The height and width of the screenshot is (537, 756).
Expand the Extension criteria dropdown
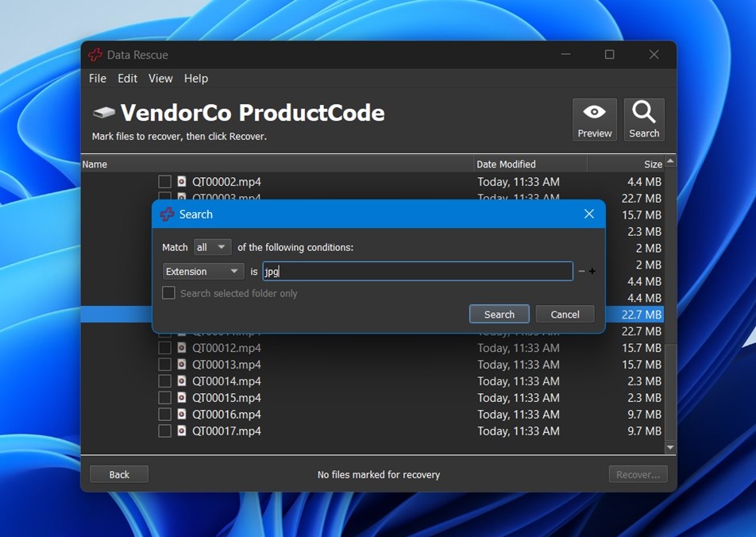[203, 272]
